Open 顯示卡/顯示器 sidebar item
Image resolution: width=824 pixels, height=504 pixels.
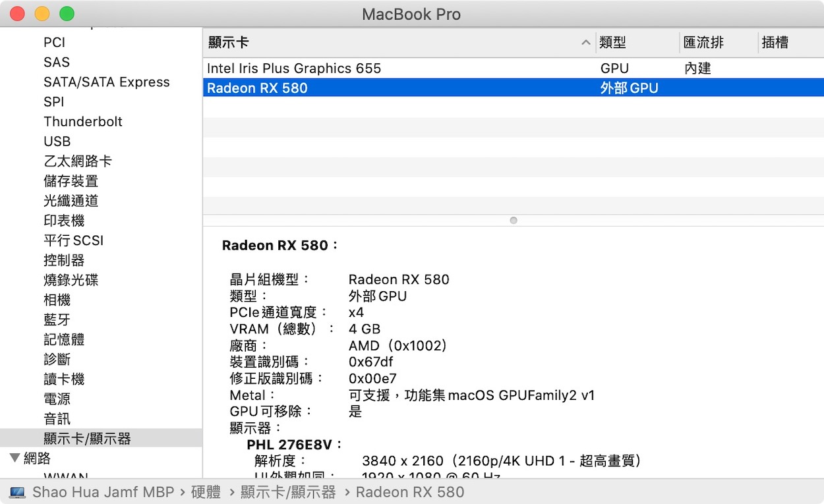(x=87, y=439)
